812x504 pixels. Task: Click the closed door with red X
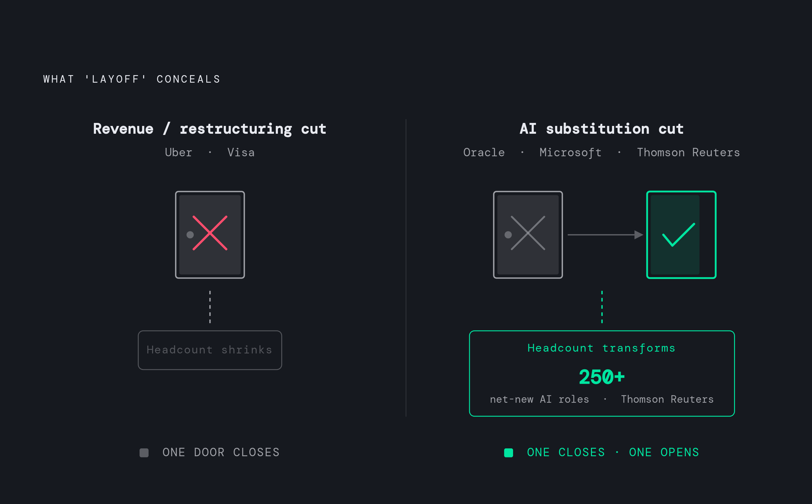coord(210,235)
